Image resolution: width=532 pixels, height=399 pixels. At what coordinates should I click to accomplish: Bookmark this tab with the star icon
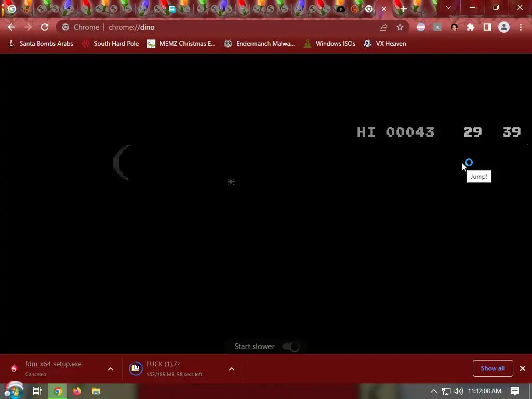[400, 27]
